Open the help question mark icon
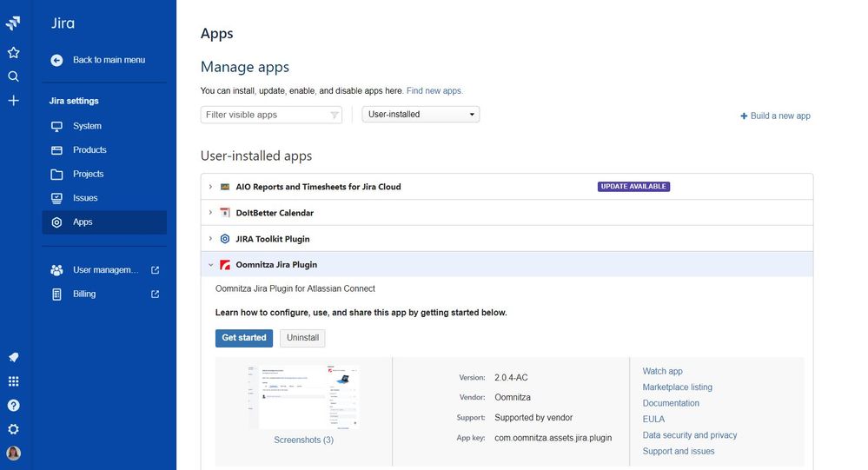This screenshot has height=470, width=868. pos(13,405)
